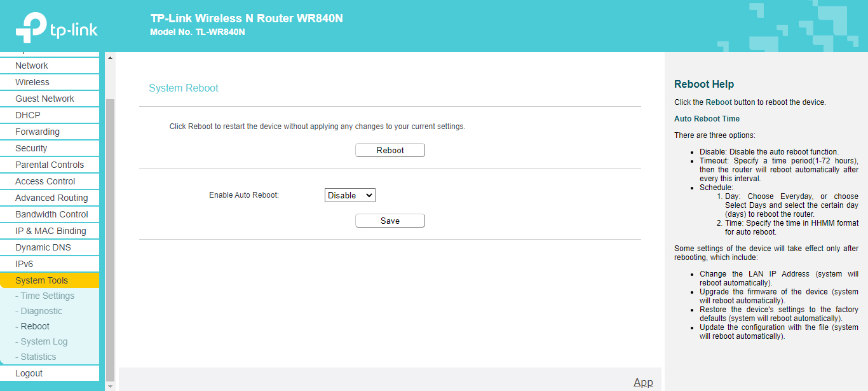
Task: Open the Enable Auto Reboot dropdown
Action: [349, 196]
